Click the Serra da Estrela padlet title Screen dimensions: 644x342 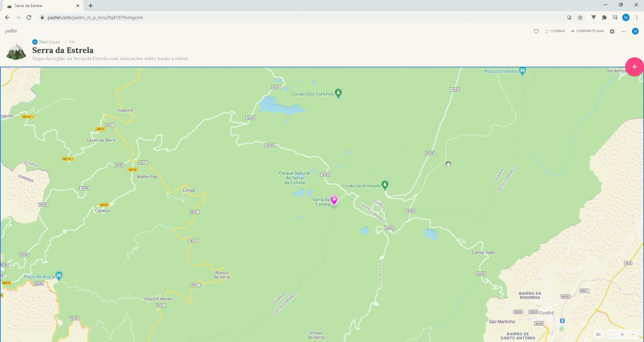point(63,50)
